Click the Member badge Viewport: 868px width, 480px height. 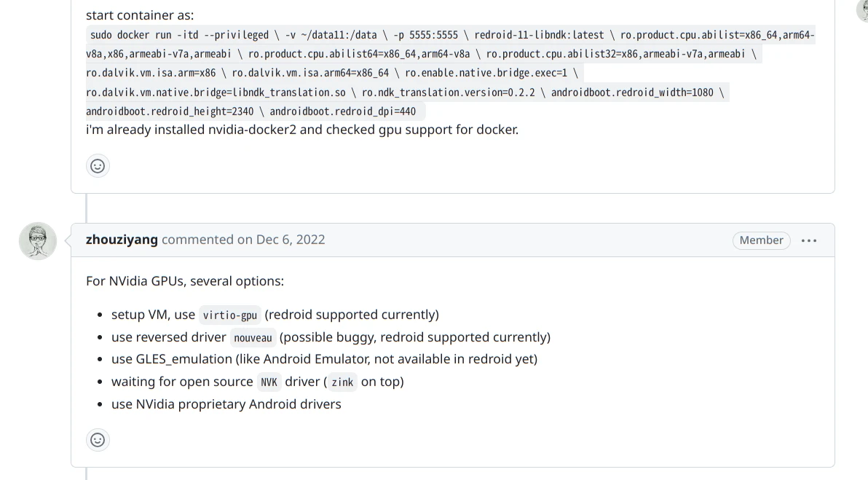[761, 240]
